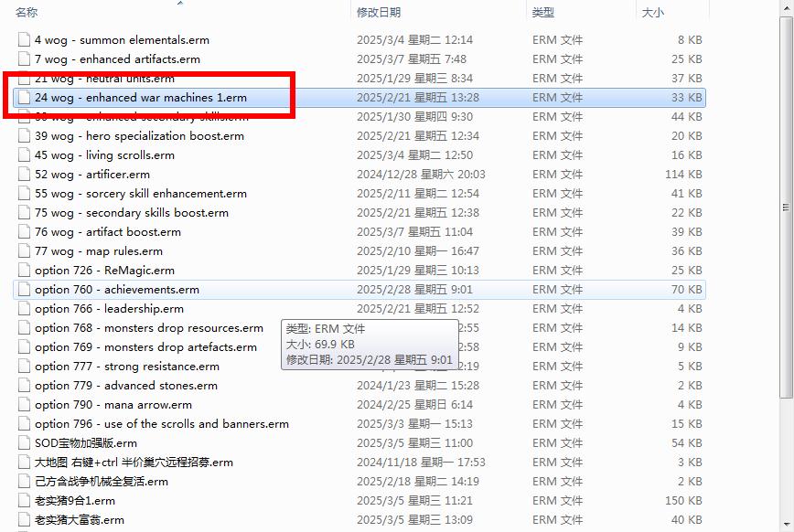Select the file name 'option 766 - leadership.erm'
This screenshot has height=532, width=794.
tap(110, 309)
